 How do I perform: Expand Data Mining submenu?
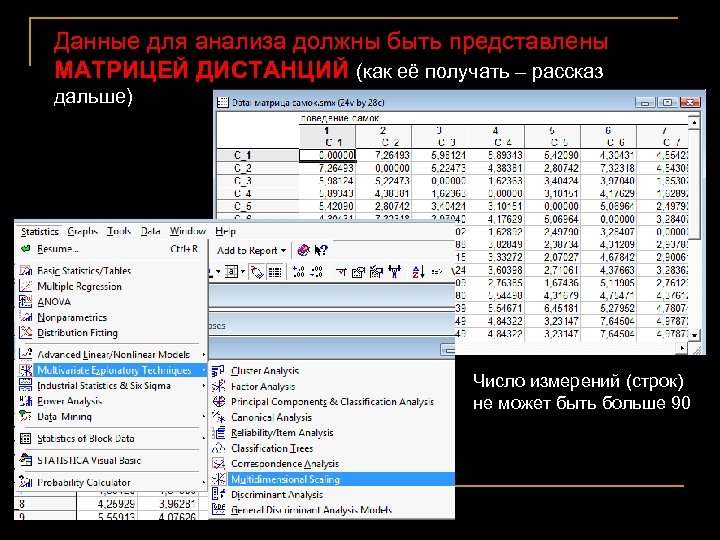pyautogui.click(x=110, y=416)
